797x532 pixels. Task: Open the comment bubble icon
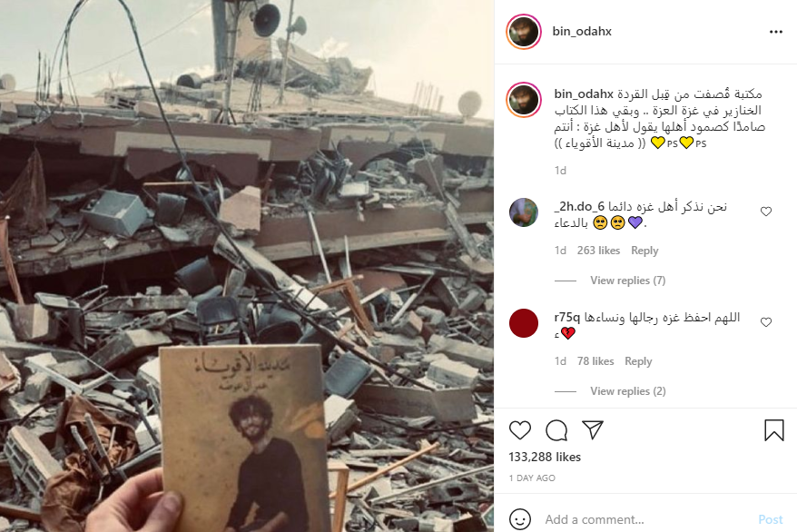tap(556, 430)
